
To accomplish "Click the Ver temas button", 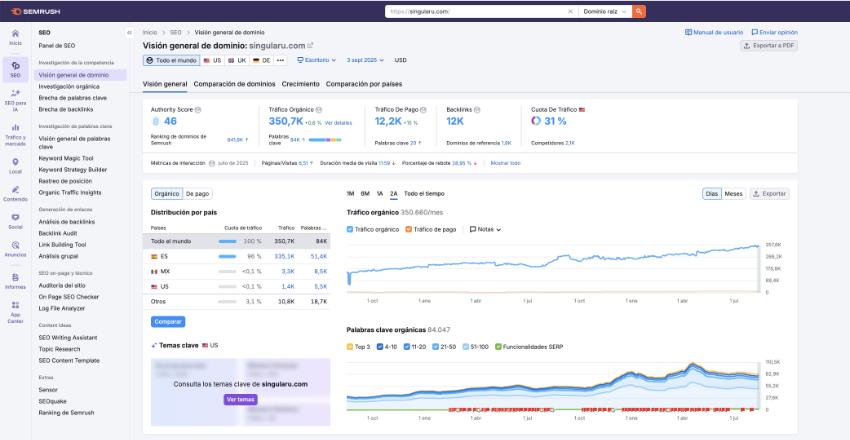I will 240,399.
